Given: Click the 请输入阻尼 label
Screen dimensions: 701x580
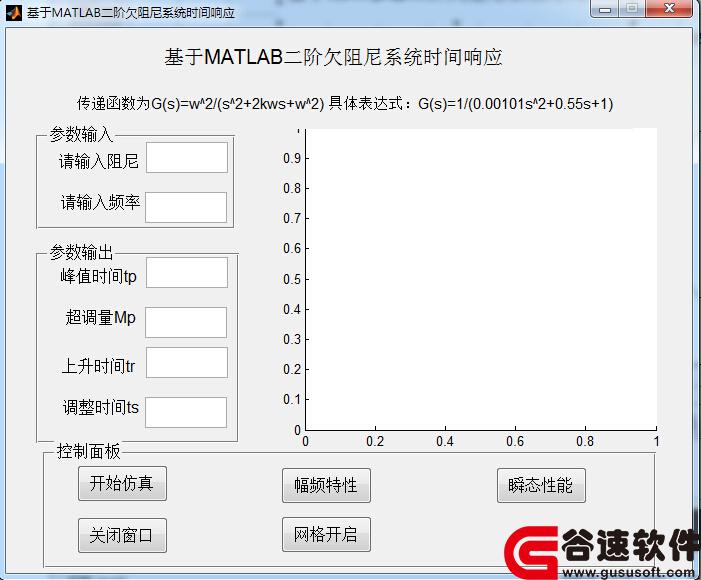Looking at the screenshot, I should pos(99,161).
